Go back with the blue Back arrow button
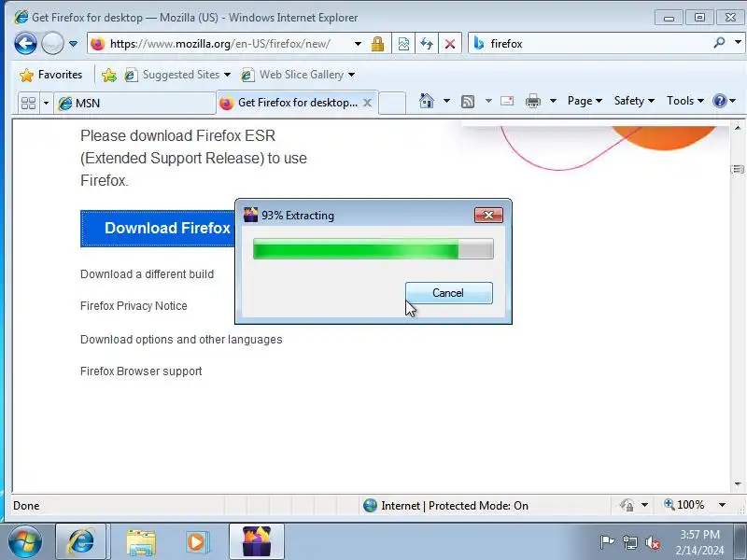The width and height of the screenshot is (747, 560). [25, 44]
